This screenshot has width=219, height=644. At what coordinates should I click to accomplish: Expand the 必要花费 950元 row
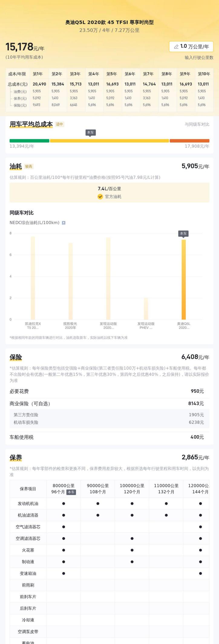point(109,391)
